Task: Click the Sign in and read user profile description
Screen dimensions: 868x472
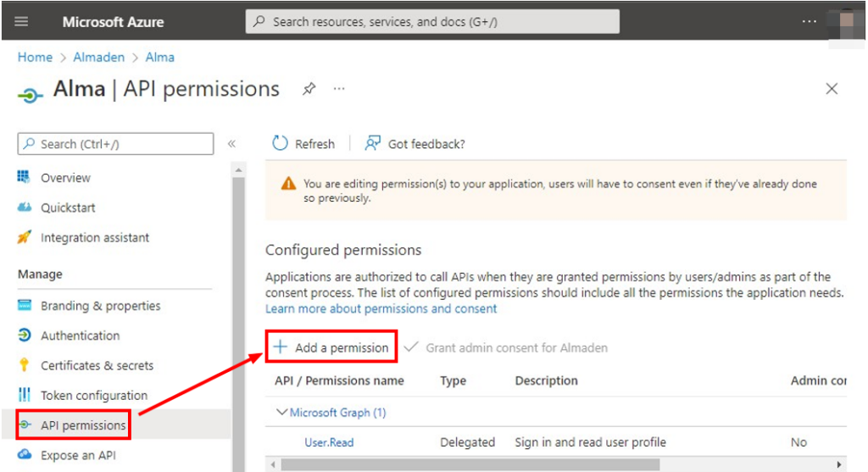Action: pyautogui.click(x=590, y=442)
